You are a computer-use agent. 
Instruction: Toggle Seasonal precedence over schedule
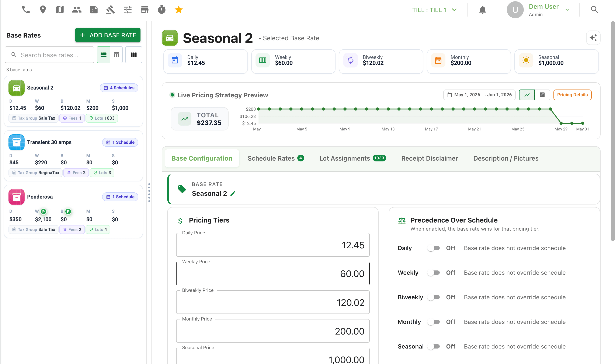point(434,346)
